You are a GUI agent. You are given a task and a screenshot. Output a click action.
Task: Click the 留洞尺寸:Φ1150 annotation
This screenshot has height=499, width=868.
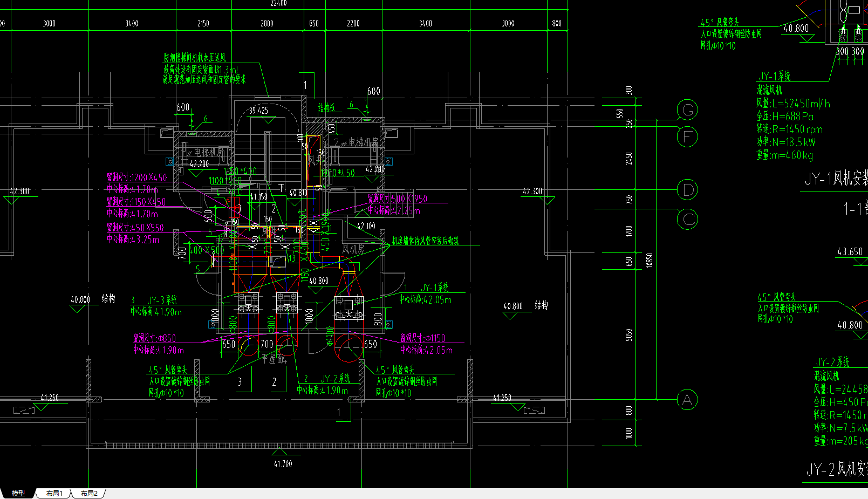click(422, 338)
